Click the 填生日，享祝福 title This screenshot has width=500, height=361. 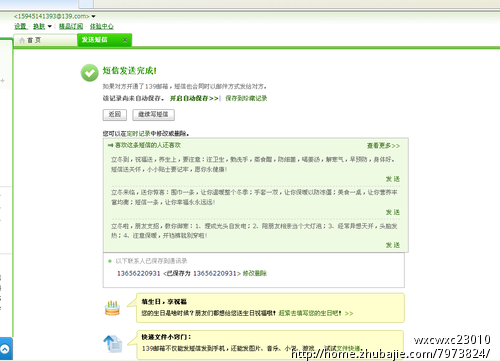click(164, 302)
